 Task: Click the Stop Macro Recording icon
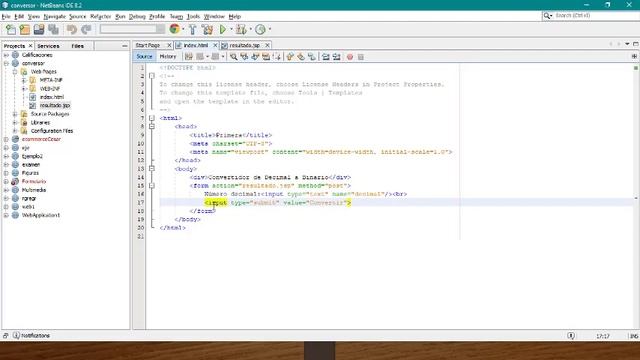(x=361, y=57)
